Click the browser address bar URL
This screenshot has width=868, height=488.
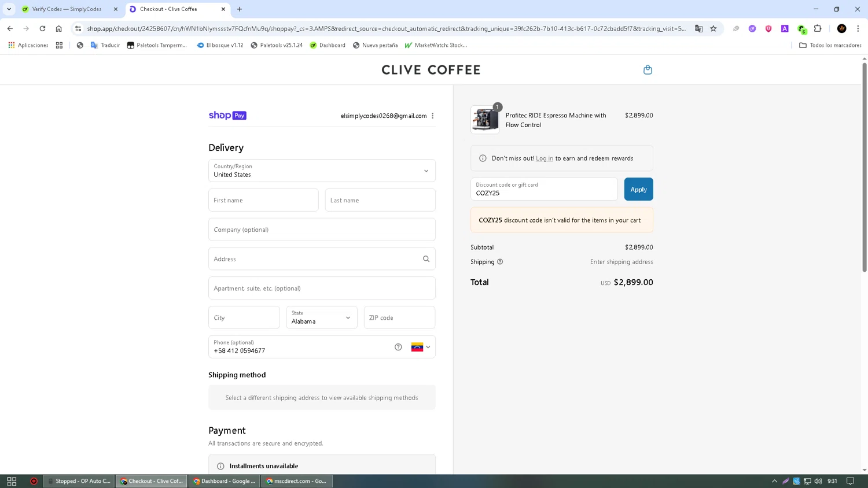pos(386,28)
